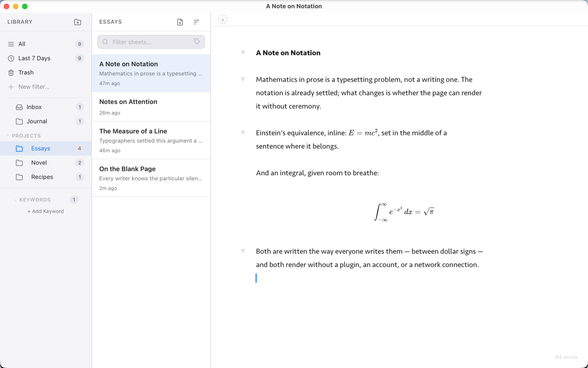Select the 'A Note on Notation' sheet
The height and width of the screenshot is (368, 588).
[151, 73]
